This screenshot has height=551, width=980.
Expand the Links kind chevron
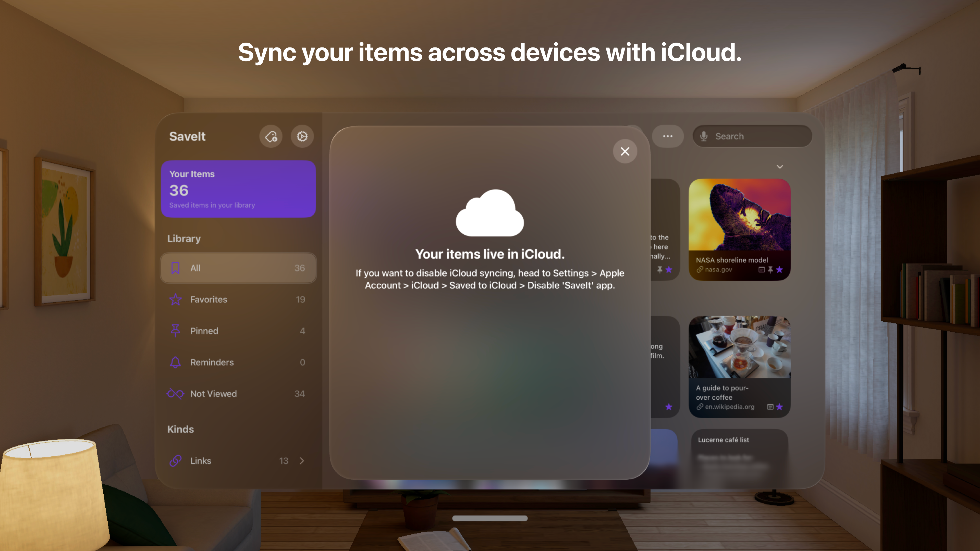(302, 461)
